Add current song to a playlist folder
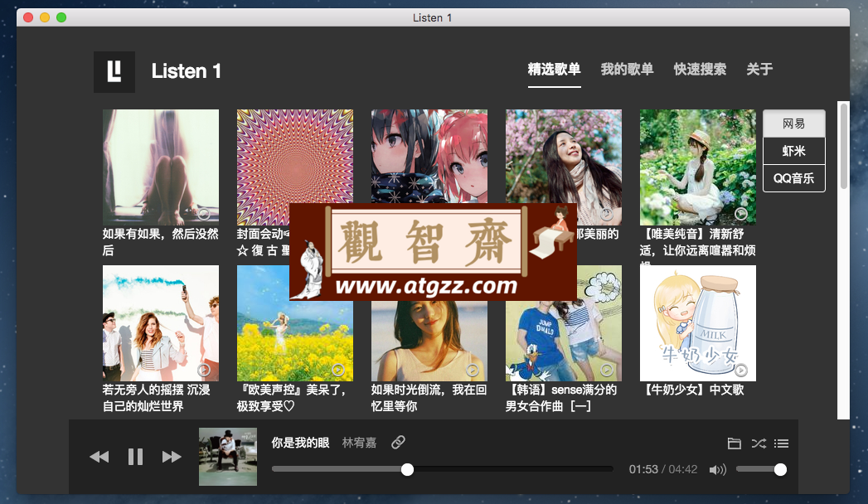868x504 pixels. coord(734,443)
